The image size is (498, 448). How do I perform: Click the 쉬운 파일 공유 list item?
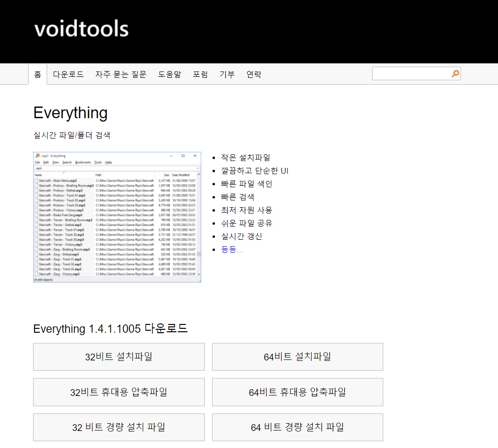click(247, 223)
